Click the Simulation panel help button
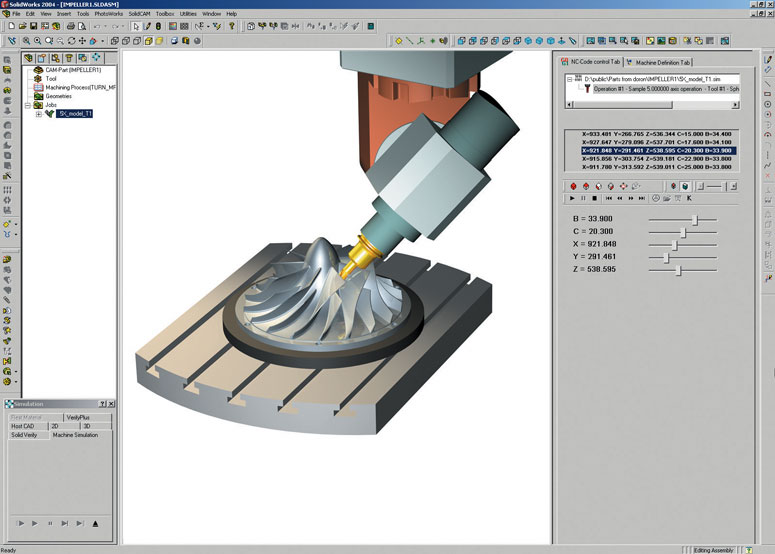Screen dimensions: 775x554 pos(102,404)
